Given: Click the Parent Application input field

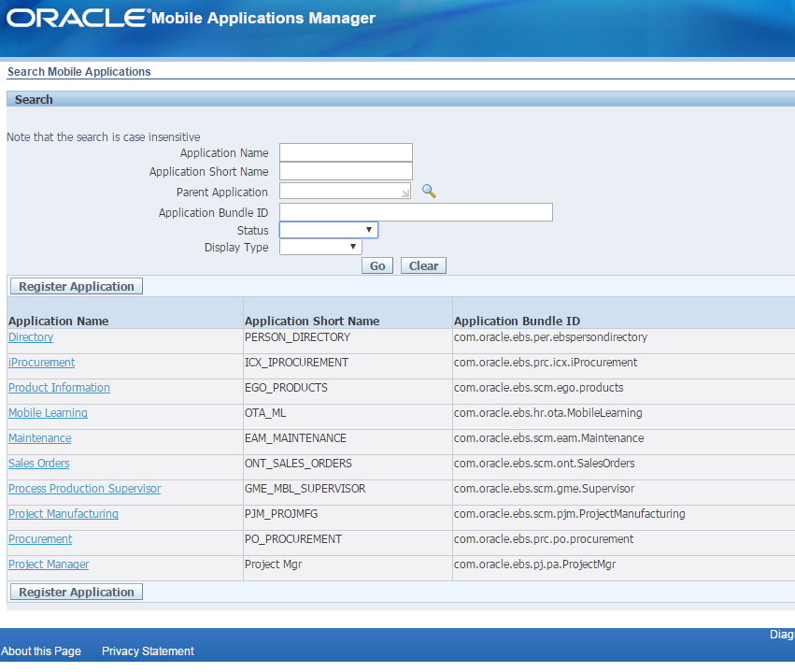Looking at the screenshot, I should click(345, 192).
